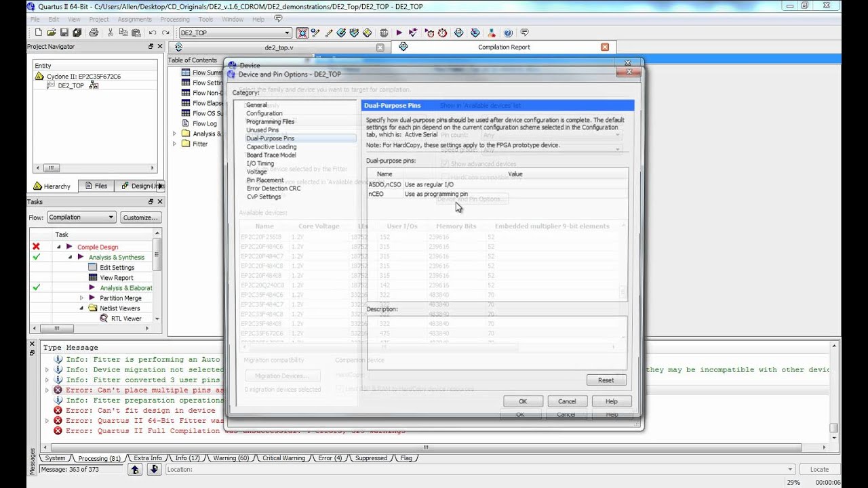Viewport: 868px width, 488px height.
Task: Click the RTL Viewer task icon
Action: click(x=104, y=318)
